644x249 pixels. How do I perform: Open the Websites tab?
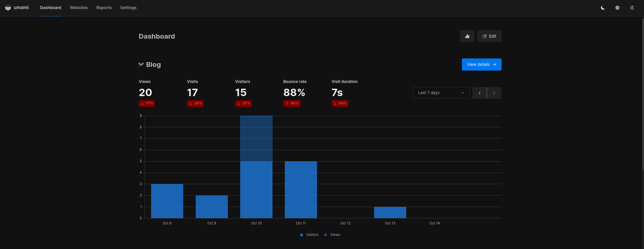coord(79,8)
